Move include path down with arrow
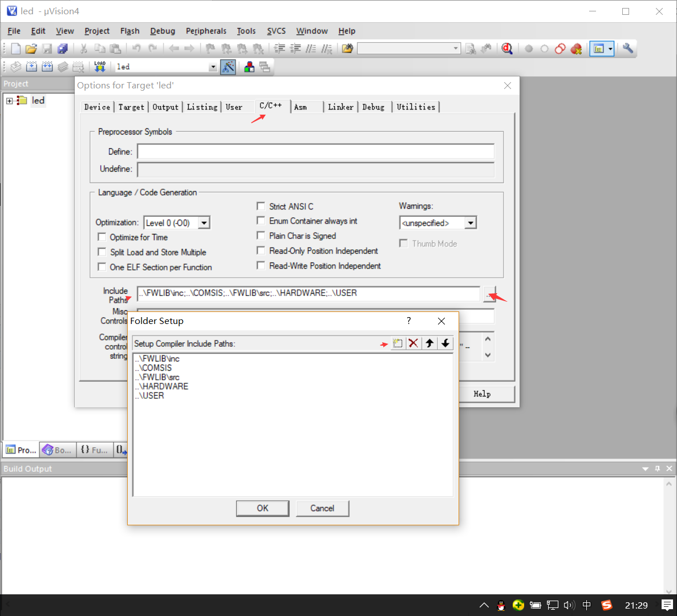Image resolution: width=677 pixels, height=616 pixels. (445, 343)
